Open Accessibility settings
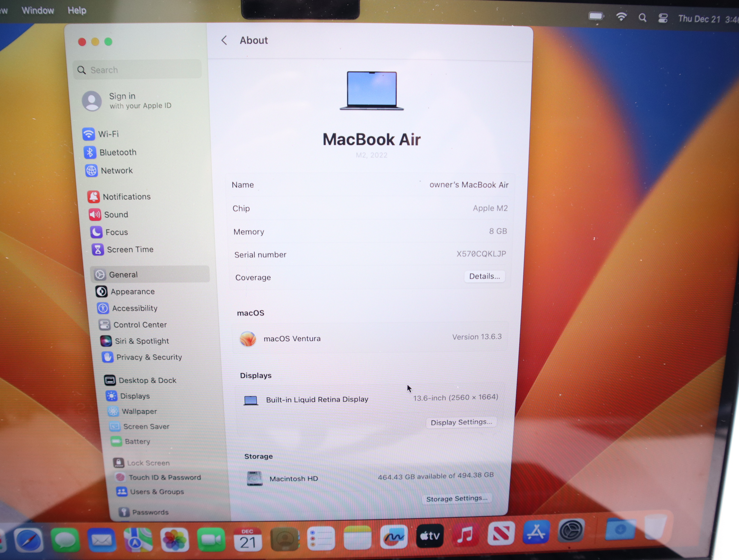This screenshot has height=560, width=739. click(x=127, y=308)
